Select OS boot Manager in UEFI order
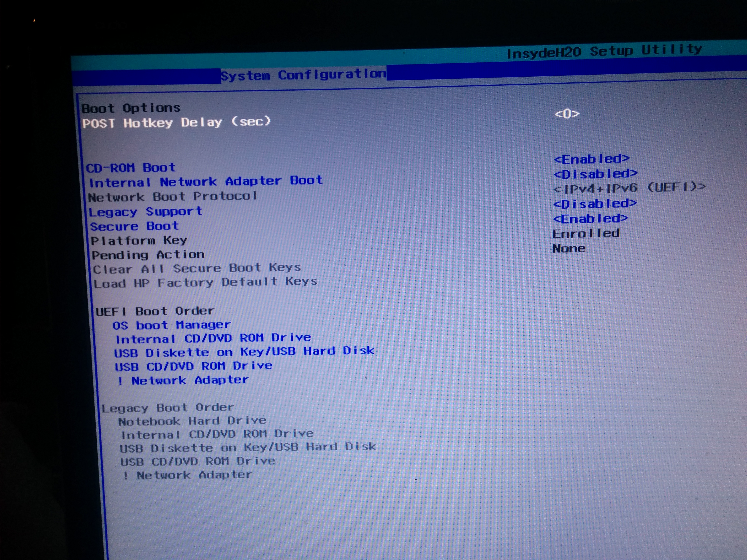The image size is (747, 560). coord(172,325)
